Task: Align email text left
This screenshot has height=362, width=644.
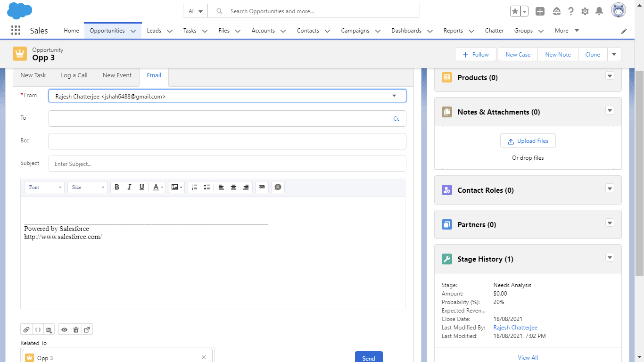Action: pyautogui.click(x=221, y=187)
